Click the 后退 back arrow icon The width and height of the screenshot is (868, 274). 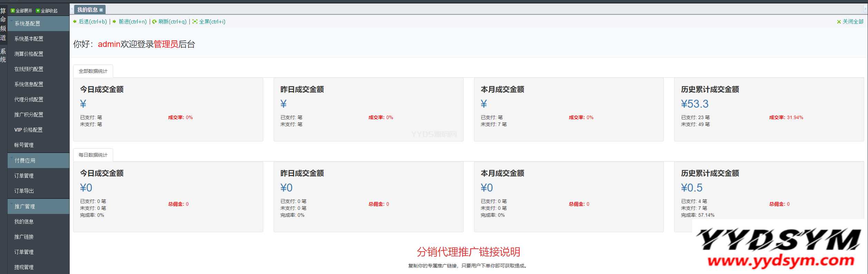tap(75, 22)
